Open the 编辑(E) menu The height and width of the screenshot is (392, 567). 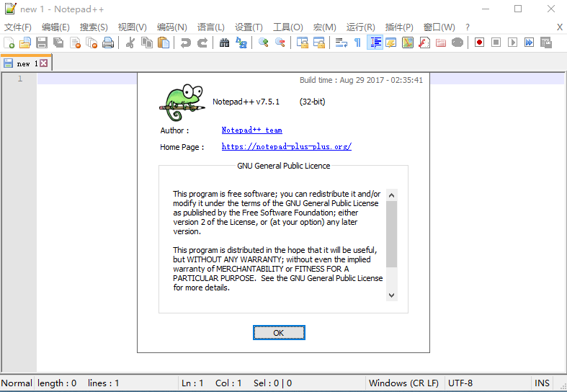point(55,27)
